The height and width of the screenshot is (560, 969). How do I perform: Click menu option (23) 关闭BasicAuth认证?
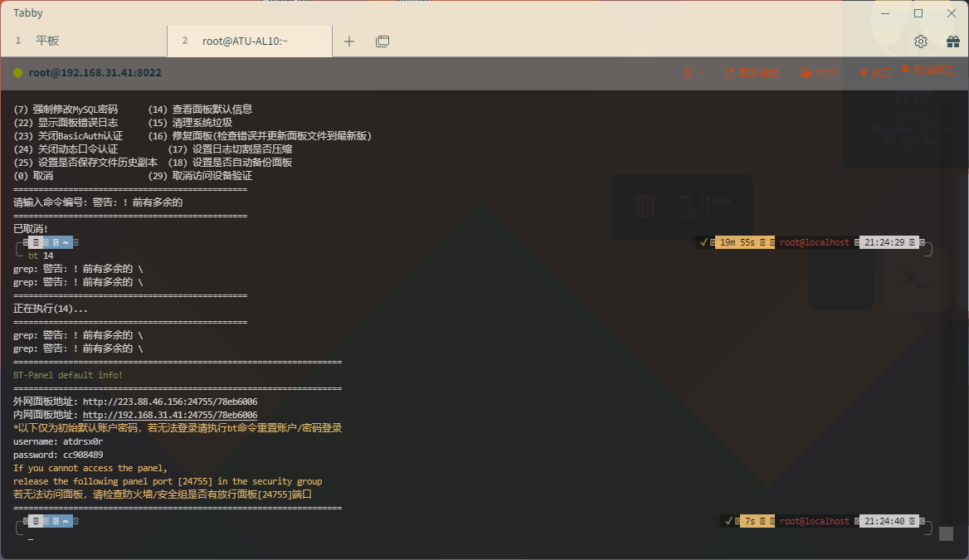pyautogui.click(x=68, y=136)
